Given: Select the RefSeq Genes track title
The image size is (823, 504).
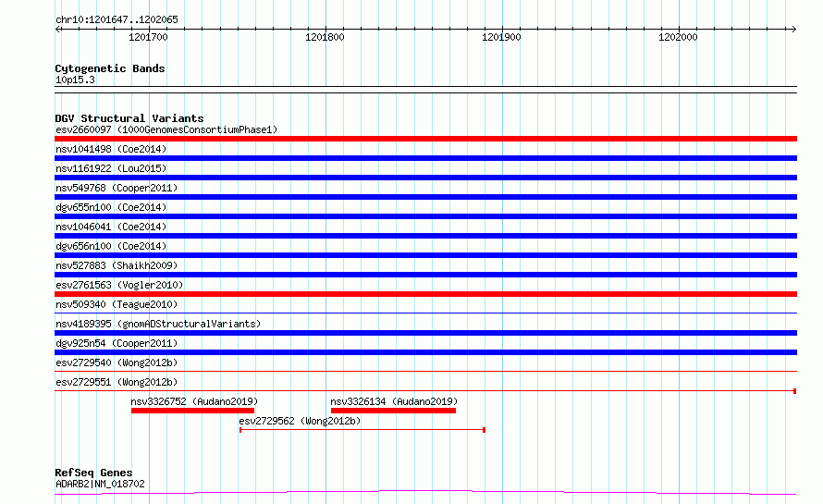Looking at the screenshot, I should pyautogui.click(x=93, y=473).
